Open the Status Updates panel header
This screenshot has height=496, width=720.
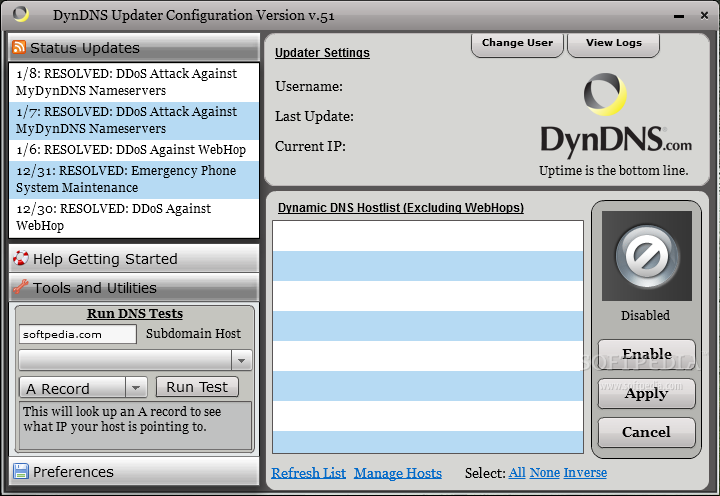pos(134,47)
